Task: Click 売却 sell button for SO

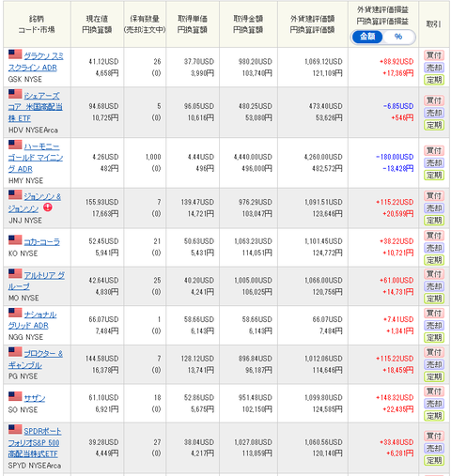Action: [x=434, y=404]
